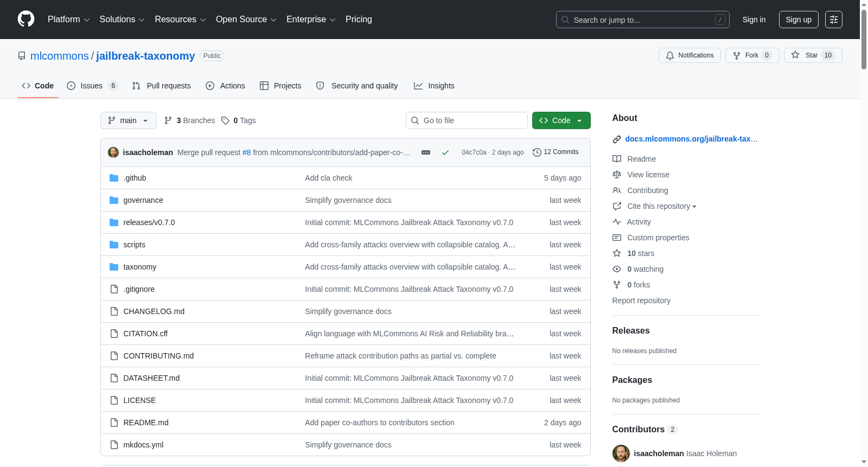
Task: Click the search magnifier icon
Action: coord(565,20)
